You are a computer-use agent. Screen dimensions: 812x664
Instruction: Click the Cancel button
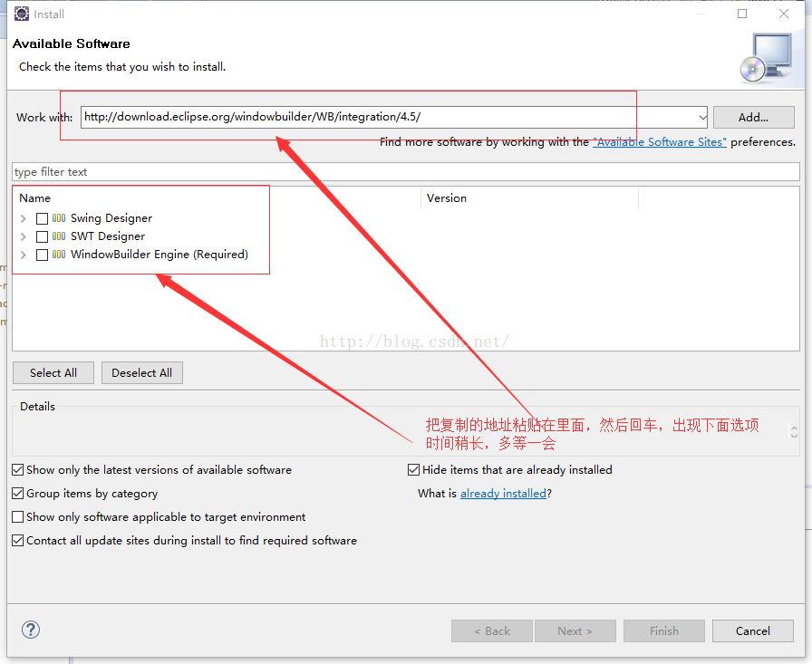752,630
